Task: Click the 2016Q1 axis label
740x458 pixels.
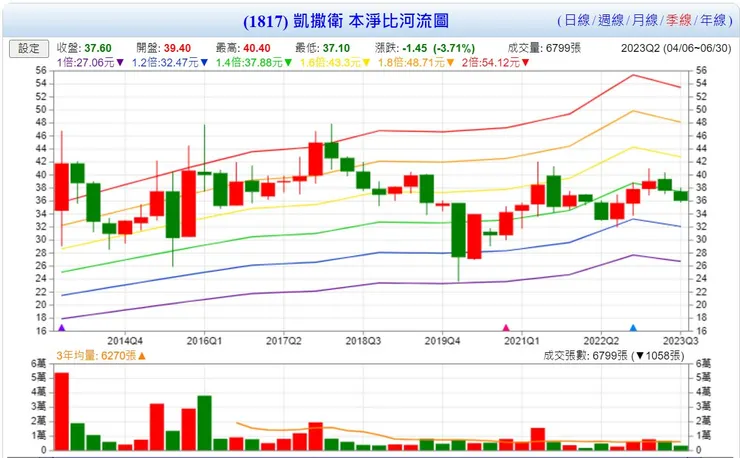Action: pyautogui.click(x=204, y=340)
